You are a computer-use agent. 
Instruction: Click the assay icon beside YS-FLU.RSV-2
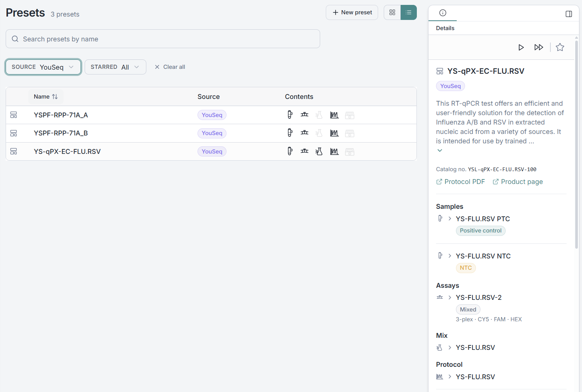click(x=440, y=297)
